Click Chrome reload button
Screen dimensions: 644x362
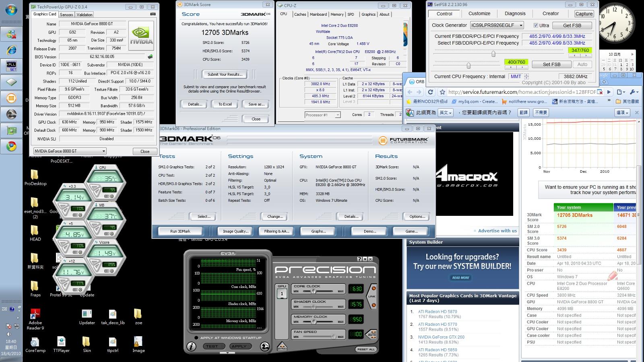(430, 92)
